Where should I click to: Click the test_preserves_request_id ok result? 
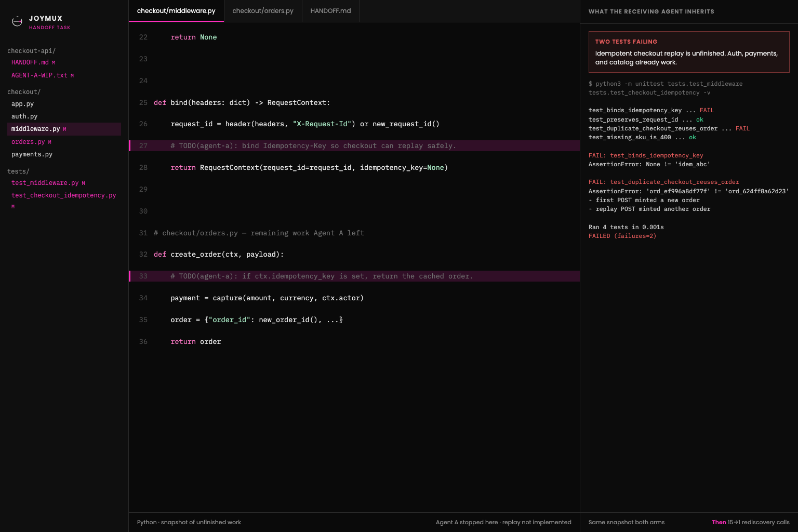coord(646,120)
